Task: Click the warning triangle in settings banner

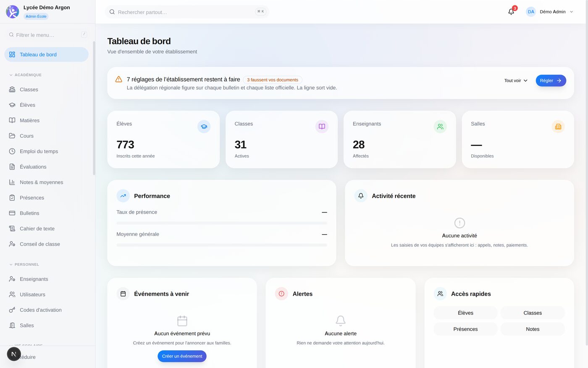Action: (x=119, y=79)
